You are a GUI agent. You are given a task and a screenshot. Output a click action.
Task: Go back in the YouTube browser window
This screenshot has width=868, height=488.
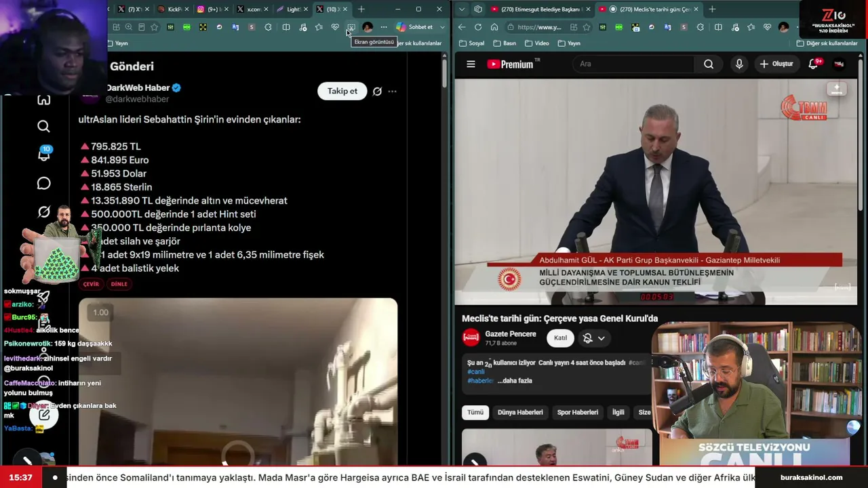pyautogui.click(x=462, y=27)
